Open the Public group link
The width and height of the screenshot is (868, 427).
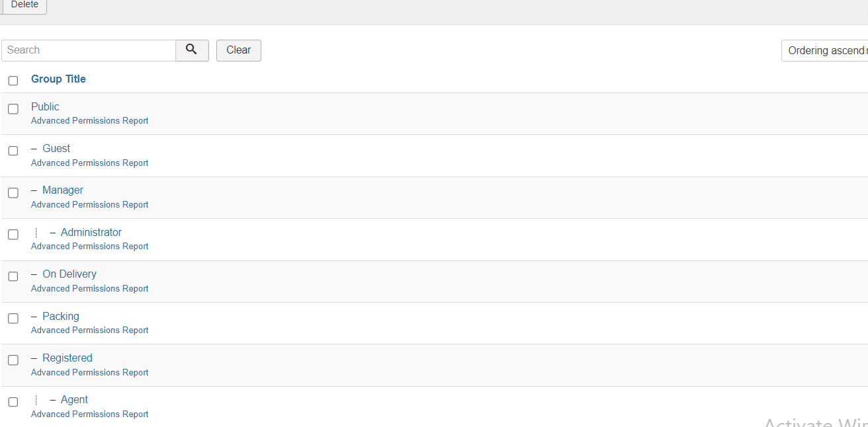tap(45, 106)
